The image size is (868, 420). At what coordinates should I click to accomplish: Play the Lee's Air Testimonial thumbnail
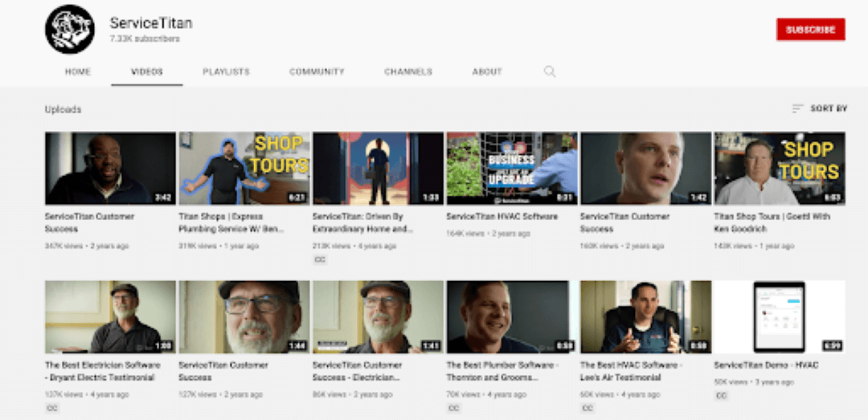click(645, 316)
